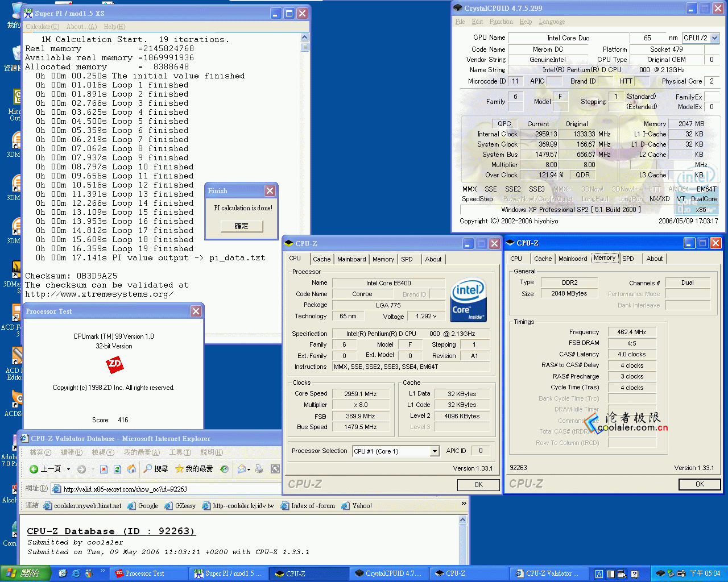The height and width of the screenshot is (582, 728).
Task: Click OK in the CPU-Z Memory window
Action: pyautogui.click(x=700, y=484)
